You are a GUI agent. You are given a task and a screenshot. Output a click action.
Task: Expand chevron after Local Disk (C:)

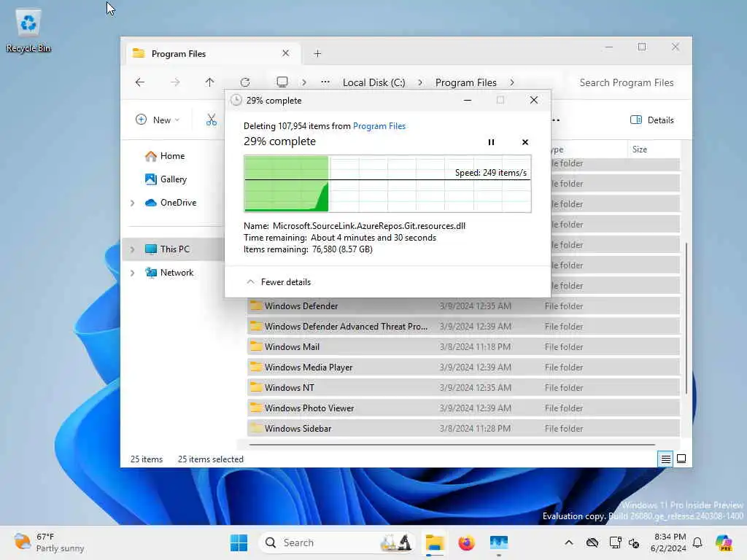coord(420,82)
